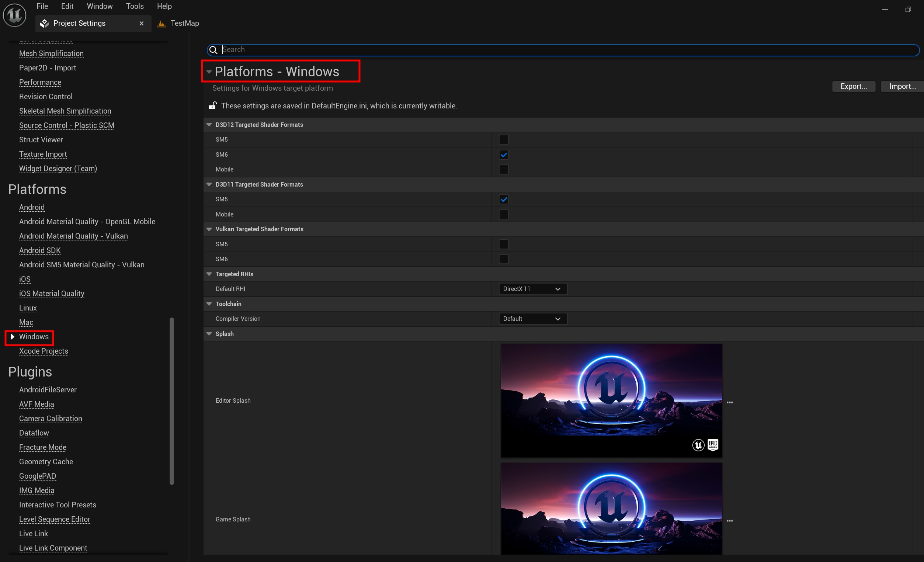Open Performance settings

pos(40,82)
